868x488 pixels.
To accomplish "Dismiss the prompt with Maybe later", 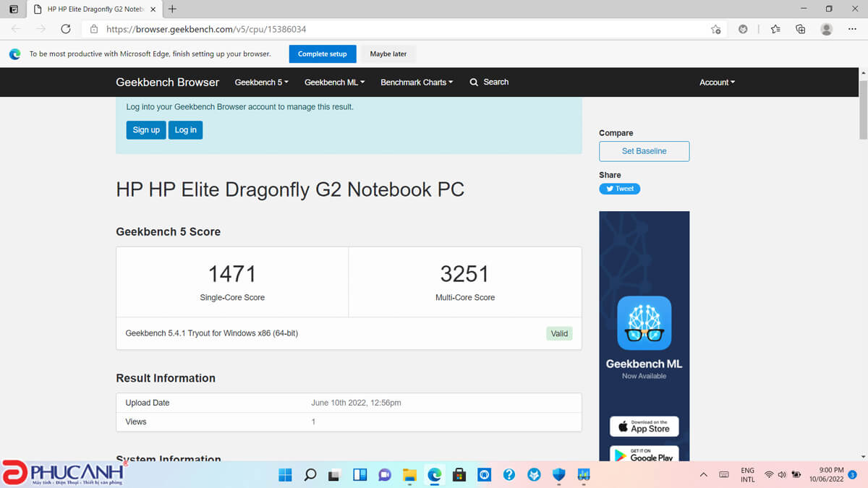I will tap(388, 54).
